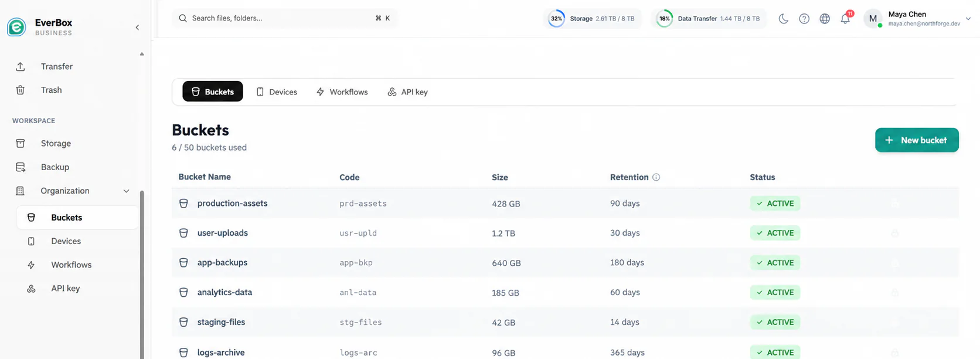
Task: Switch to the Workflows tab
Action: 342,92
